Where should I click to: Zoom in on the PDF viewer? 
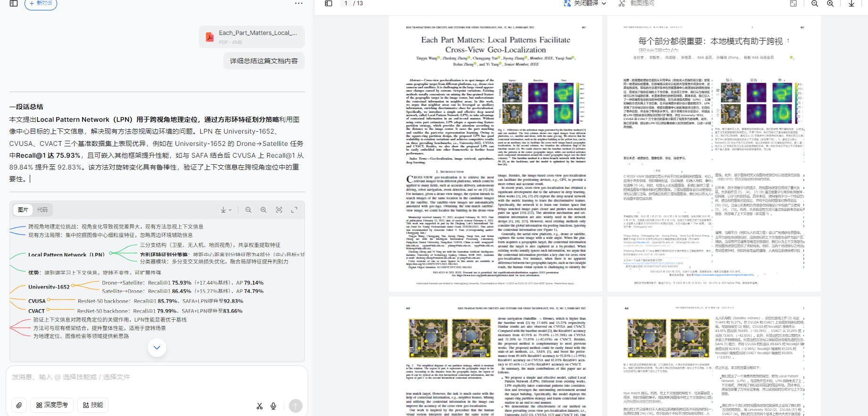[x=830, y=3]
